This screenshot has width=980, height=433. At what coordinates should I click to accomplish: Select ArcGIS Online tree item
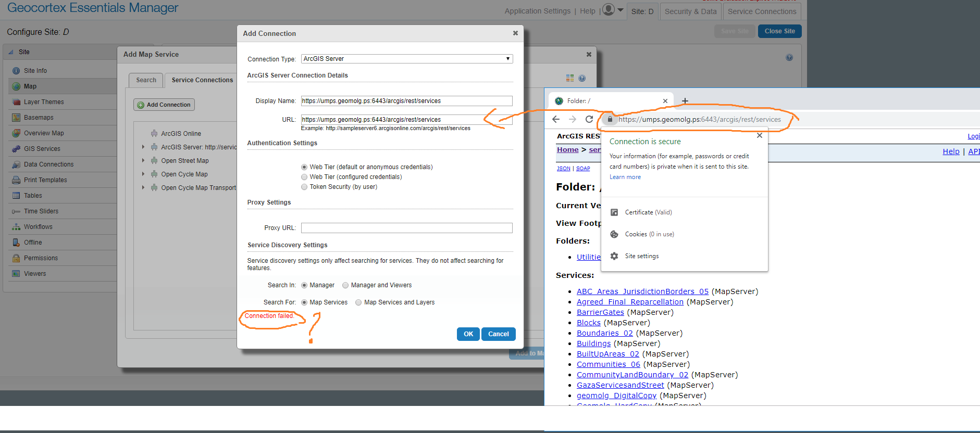click(181, 134)
